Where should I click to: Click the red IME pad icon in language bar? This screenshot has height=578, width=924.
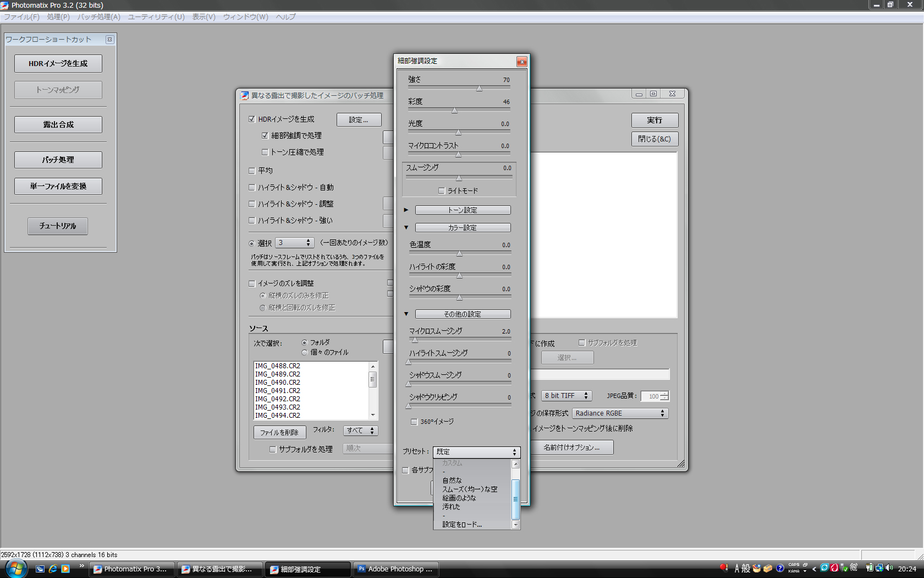click(724, 568)
